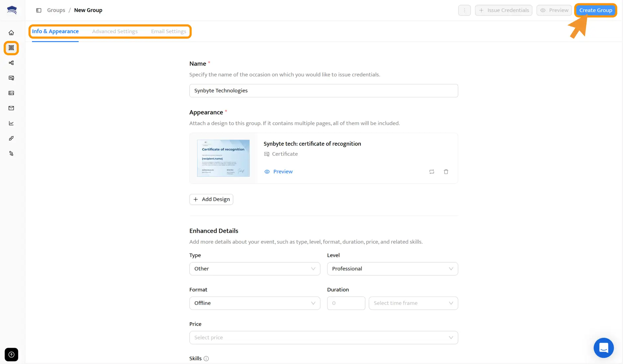Open the Intercom chat bubble
Image resolution: width=623 pixels, height=364 pixels.
click(603, 348)
